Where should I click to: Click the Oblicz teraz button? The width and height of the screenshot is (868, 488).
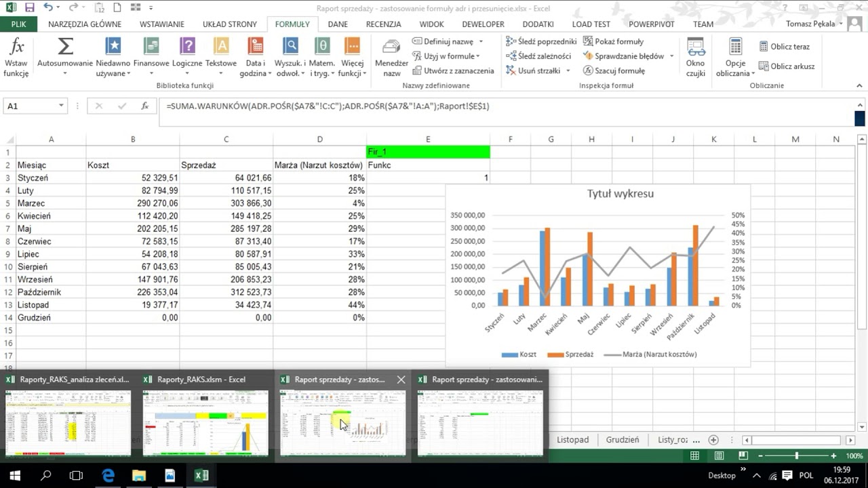pos(784,47)
